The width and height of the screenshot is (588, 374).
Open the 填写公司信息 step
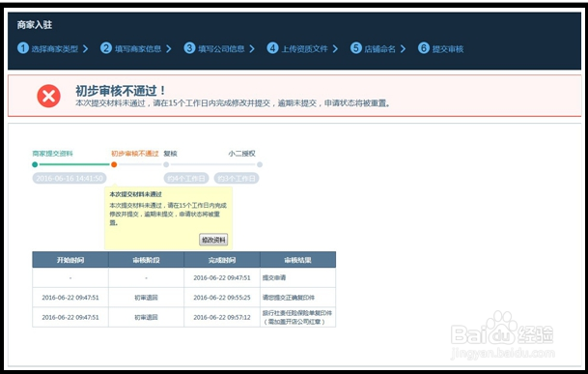[221, 49]
